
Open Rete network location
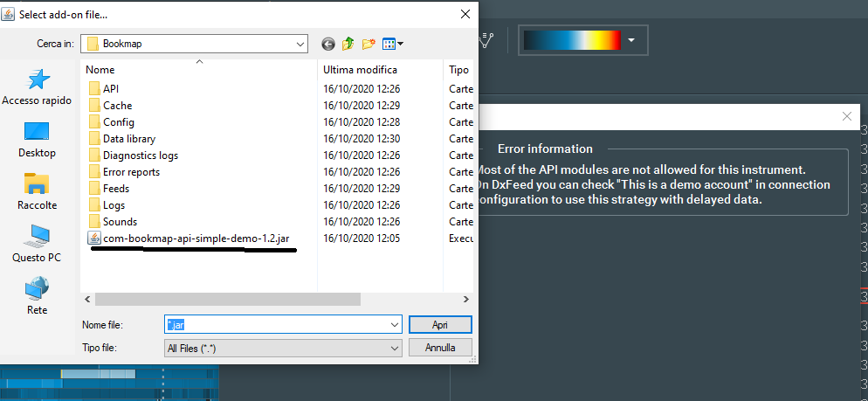click(x=37, y=297)
